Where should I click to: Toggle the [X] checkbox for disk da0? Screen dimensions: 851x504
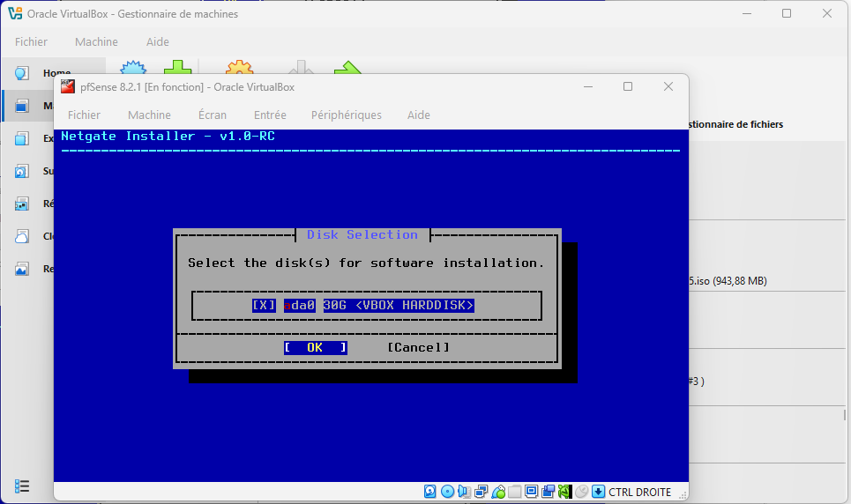(264, 305)
